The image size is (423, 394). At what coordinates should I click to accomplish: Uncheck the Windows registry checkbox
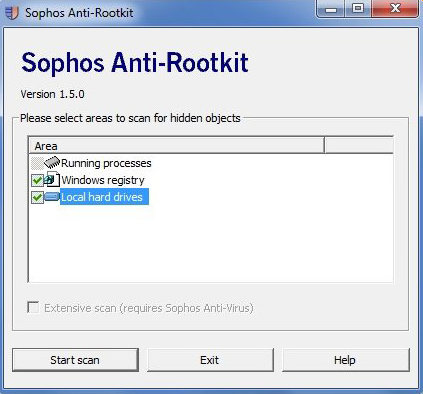tap(37, 180)
